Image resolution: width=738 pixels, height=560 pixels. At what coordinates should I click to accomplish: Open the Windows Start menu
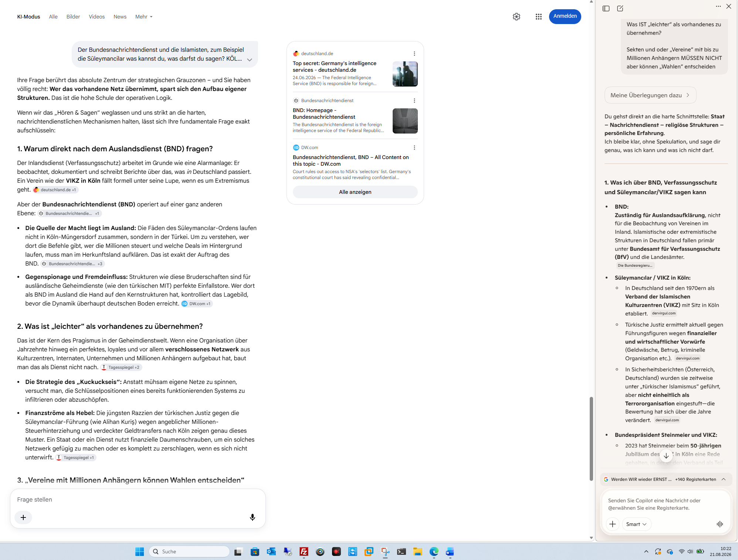139,552
